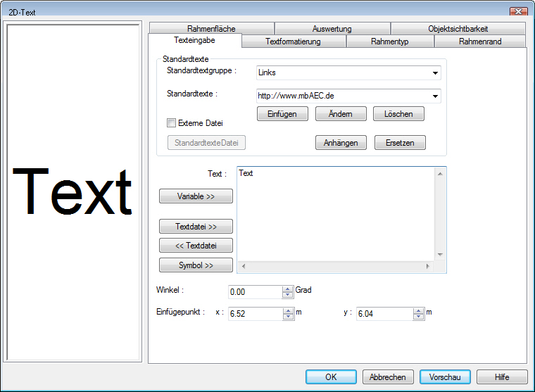Click the Einfügepunkt y value field
Image resolution: width=535 pixels, height=392 pixels.
click(x=384, y=314)
